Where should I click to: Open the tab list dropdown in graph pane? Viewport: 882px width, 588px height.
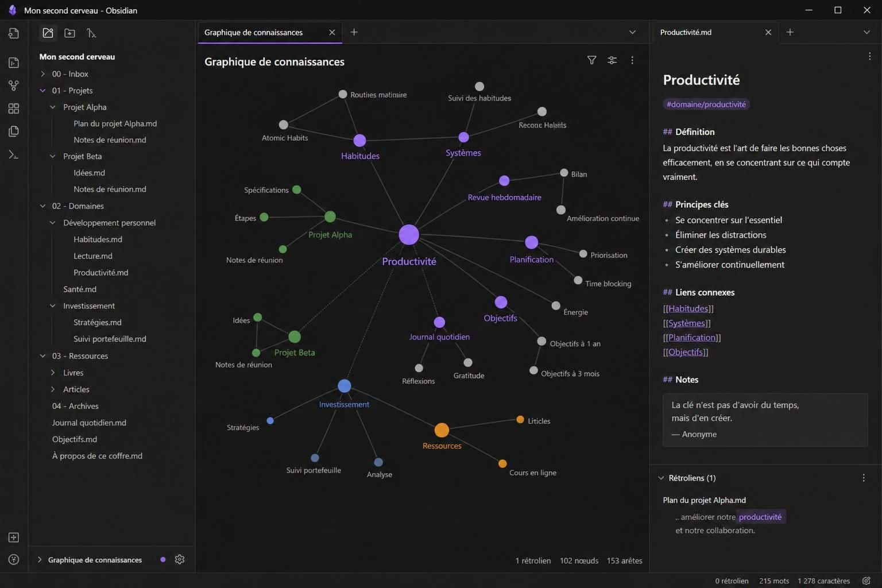coord(632,32)
